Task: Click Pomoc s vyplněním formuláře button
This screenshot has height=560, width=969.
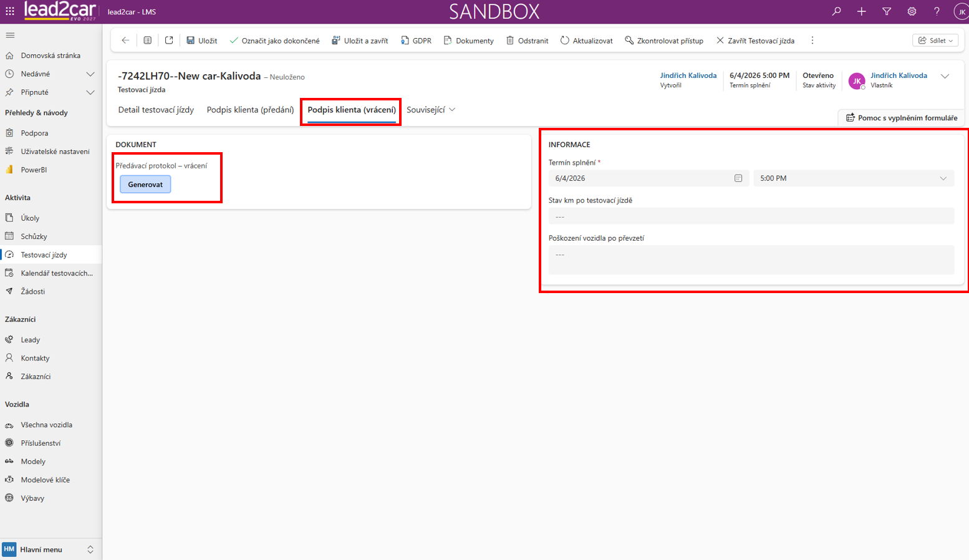Action: (x=902, y=118)
